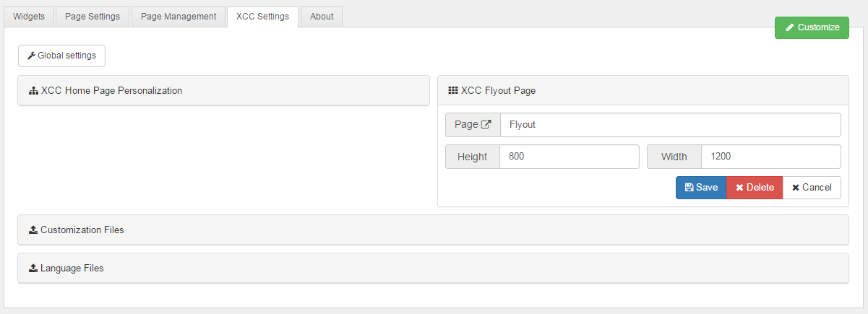Expand XCC Home Page Personalization panel
This screenshot has width=868, height=314.
[112, 91]
